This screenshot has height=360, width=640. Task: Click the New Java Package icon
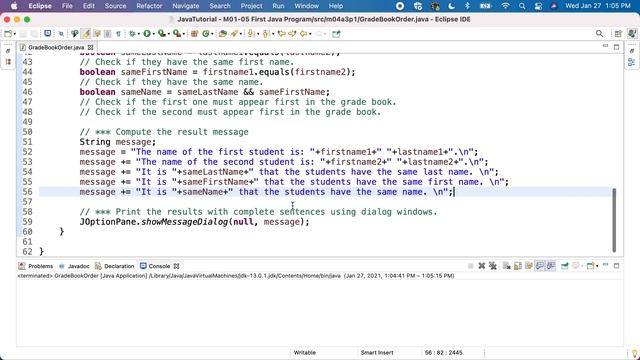point(194,34)
